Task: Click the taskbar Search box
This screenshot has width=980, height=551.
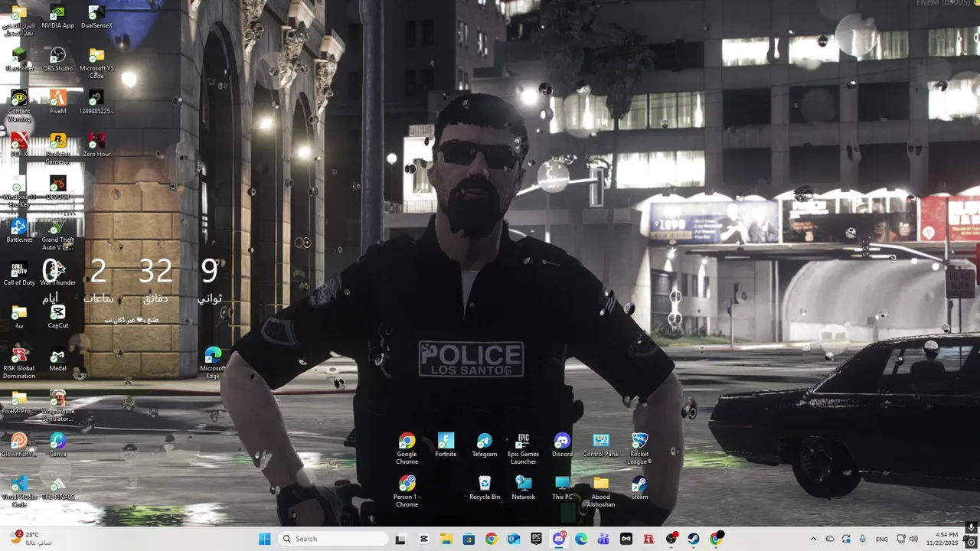Action: click(x=333, y=539)
